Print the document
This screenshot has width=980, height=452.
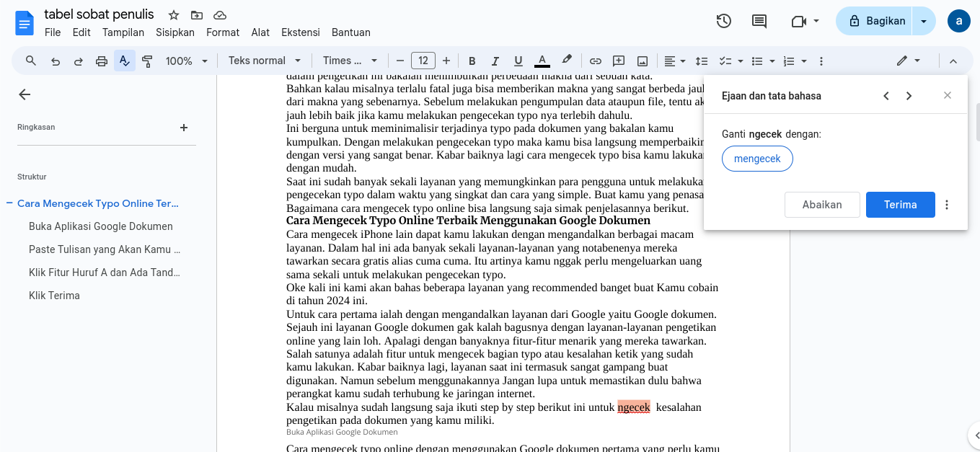(x=102, y=61)
